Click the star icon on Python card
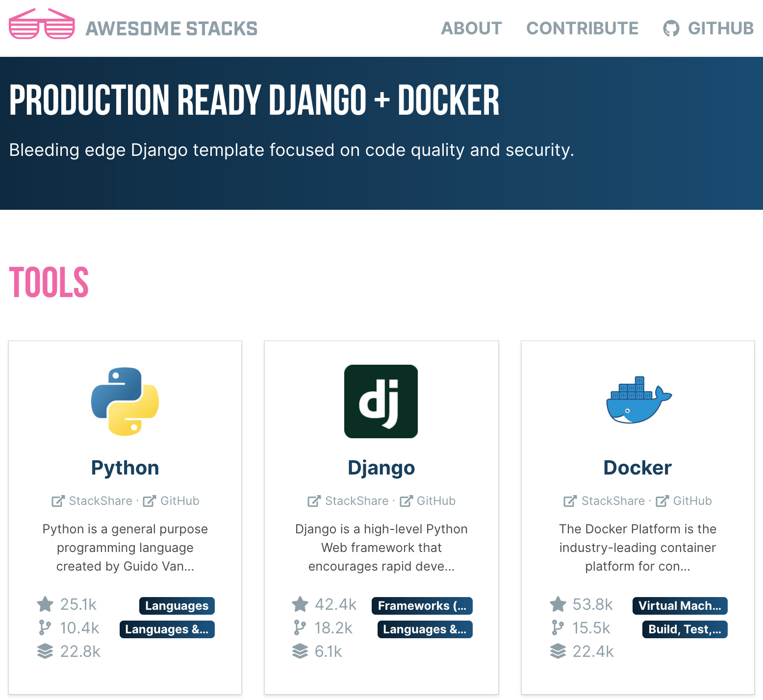Viewport: 763px width, 700px height. tap(45, 604)
